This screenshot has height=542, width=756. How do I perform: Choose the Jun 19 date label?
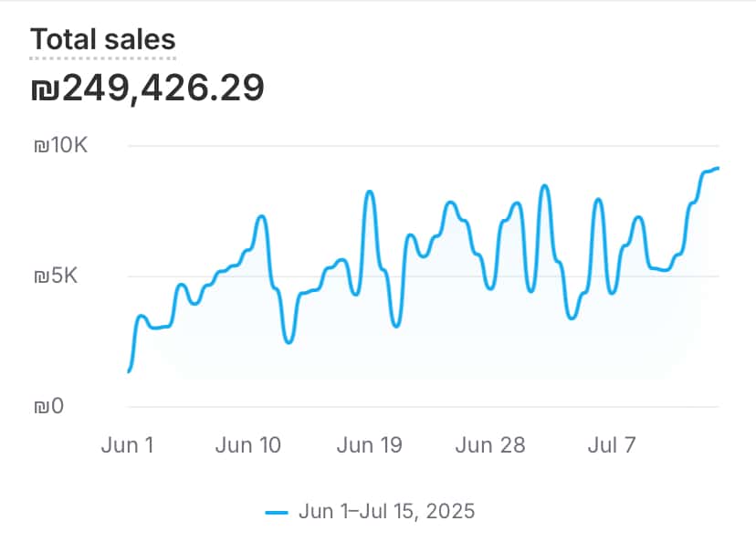click(x=369, y=445)
